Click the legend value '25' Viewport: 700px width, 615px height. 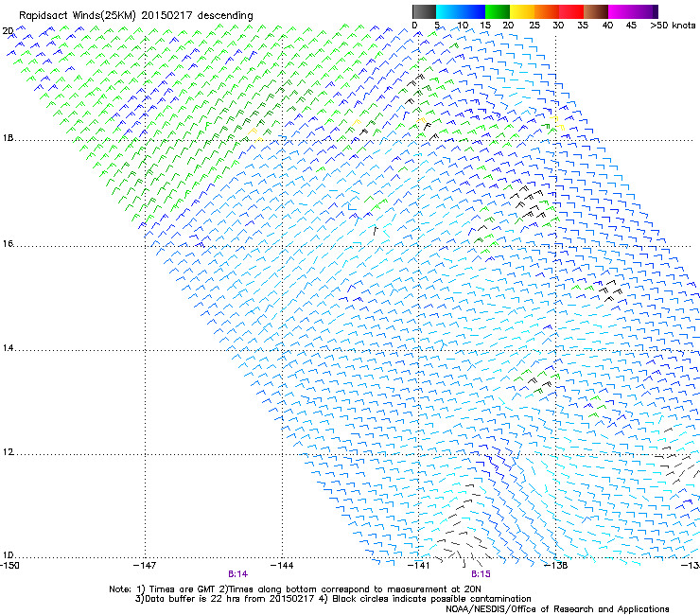coord(534,26)
